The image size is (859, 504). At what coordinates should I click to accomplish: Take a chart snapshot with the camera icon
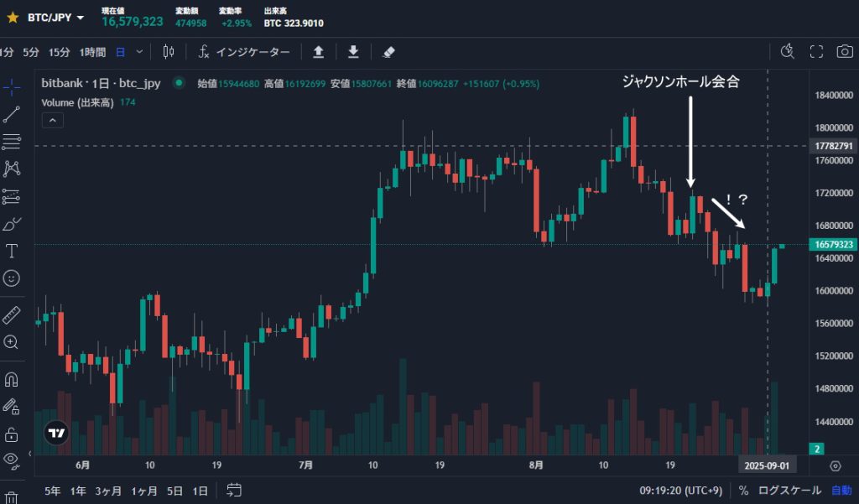(x=845, y=51)
